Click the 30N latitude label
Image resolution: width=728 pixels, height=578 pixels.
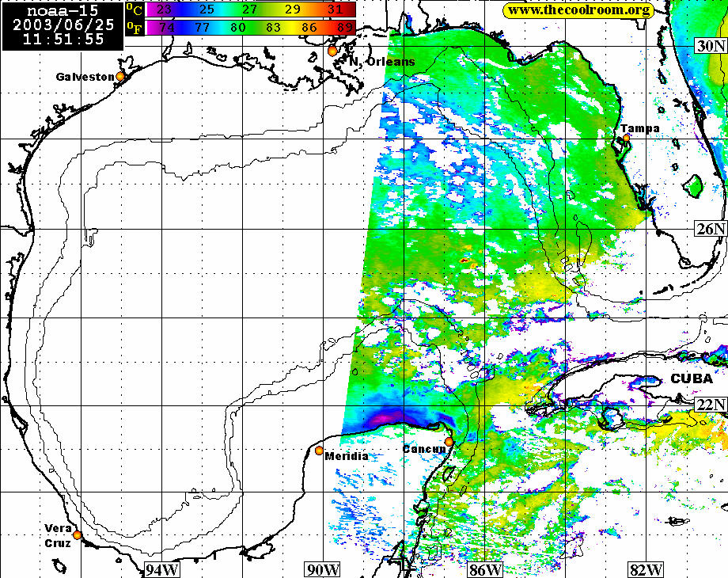(x=711, y=46)
